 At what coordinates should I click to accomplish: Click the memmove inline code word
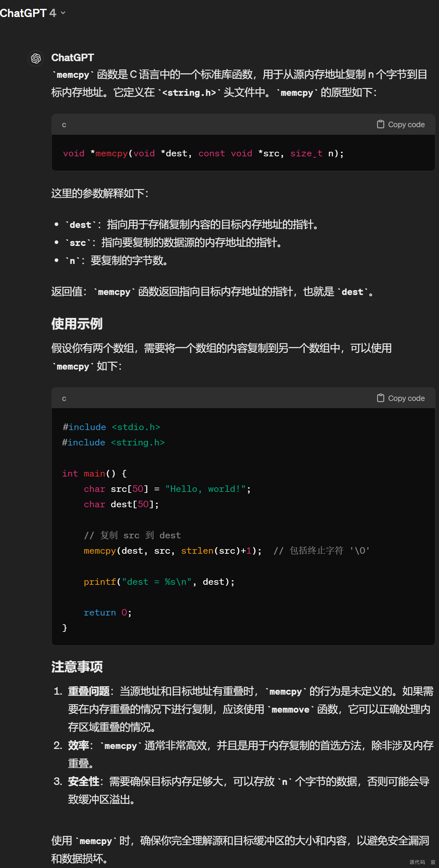(x=290, y=710)
